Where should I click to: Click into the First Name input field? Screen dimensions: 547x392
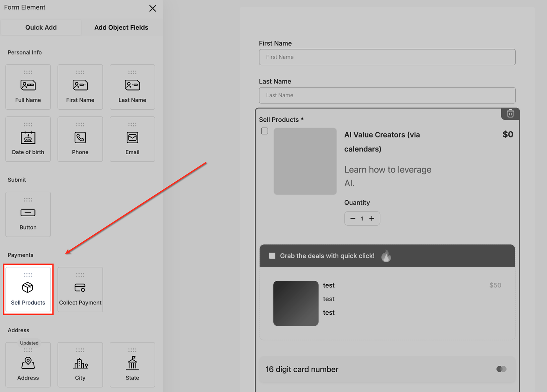pyautogui.click(x=387, y=57)
